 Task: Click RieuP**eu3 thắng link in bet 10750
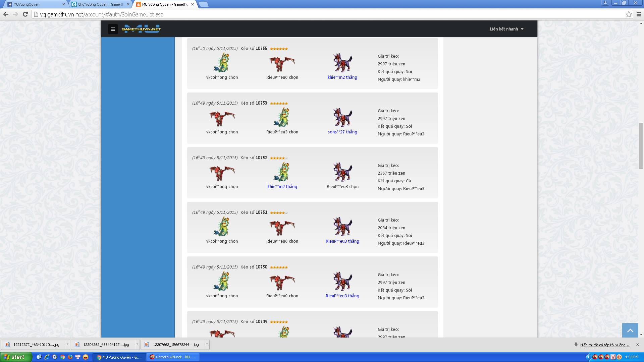342,296
